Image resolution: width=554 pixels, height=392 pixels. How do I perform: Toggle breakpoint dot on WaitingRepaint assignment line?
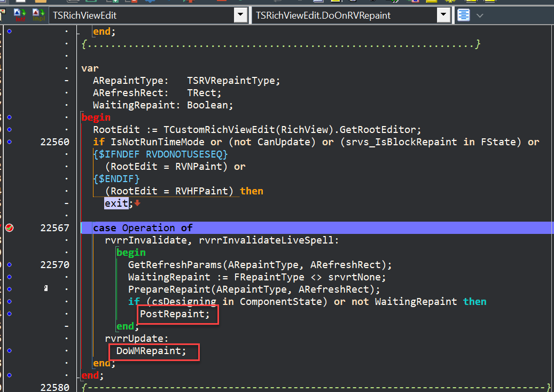[x=10, y=277]
